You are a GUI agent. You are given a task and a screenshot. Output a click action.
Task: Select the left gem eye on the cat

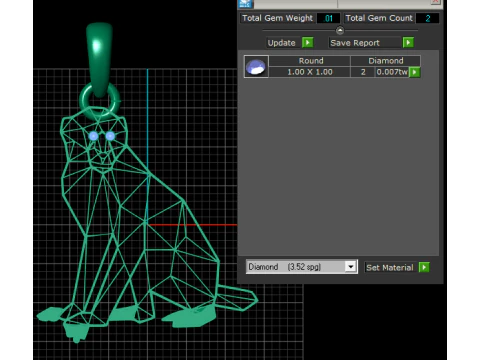[x=93, y=136]
